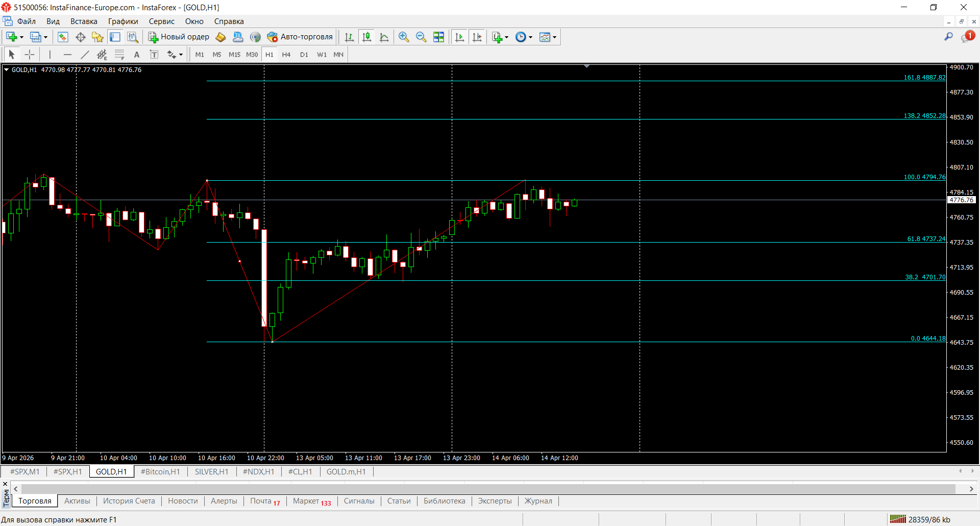Switch chart timeframe to D1

coord(304,54)
